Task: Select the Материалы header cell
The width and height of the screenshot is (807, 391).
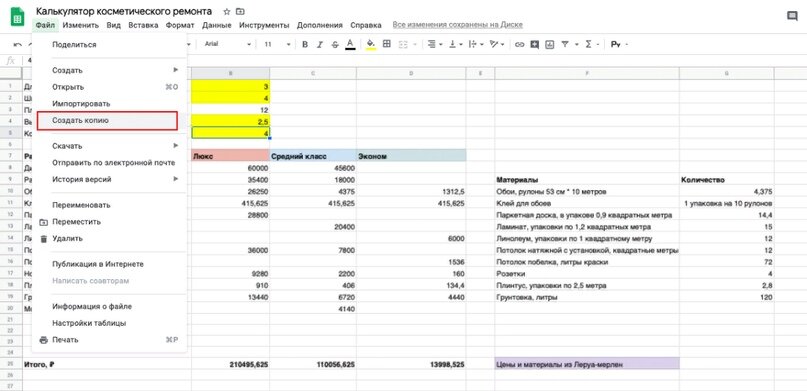Action: point(587,180)
